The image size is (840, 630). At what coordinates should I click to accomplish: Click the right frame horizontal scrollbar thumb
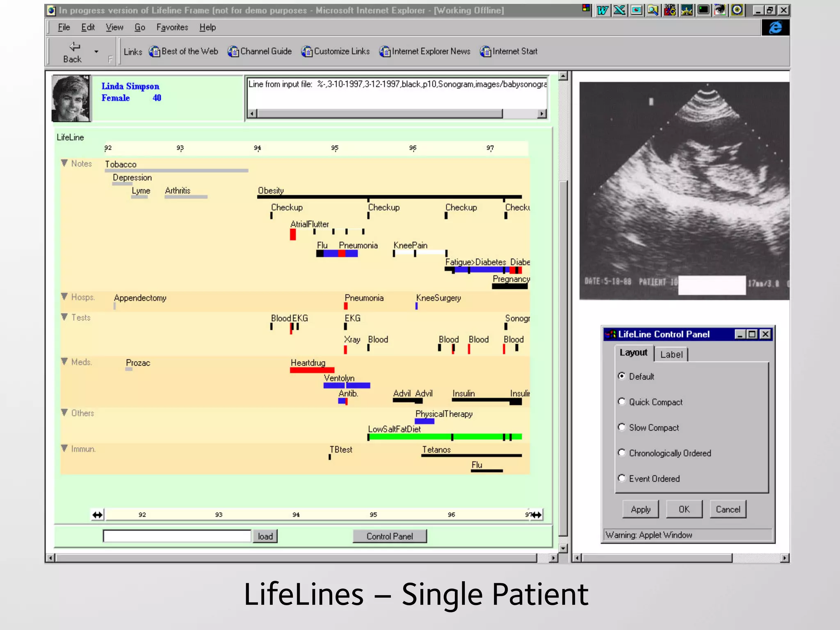[657, 558]
